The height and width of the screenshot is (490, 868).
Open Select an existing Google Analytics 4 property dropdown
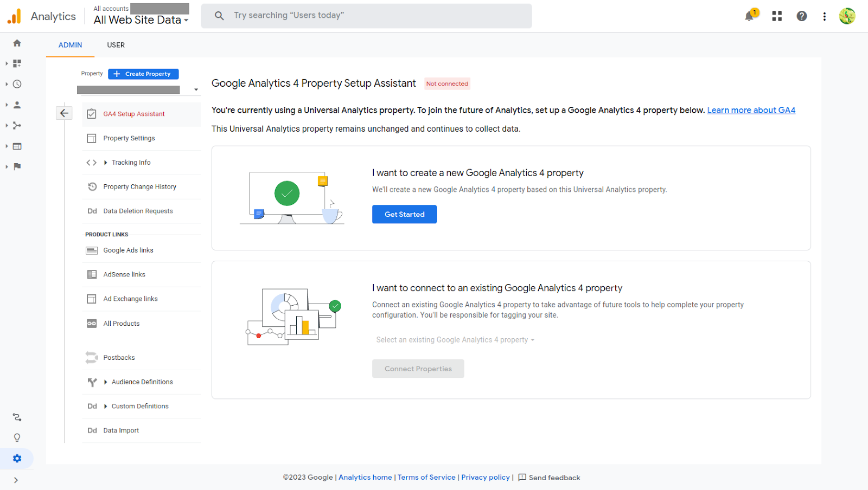[x=455, y=340]
